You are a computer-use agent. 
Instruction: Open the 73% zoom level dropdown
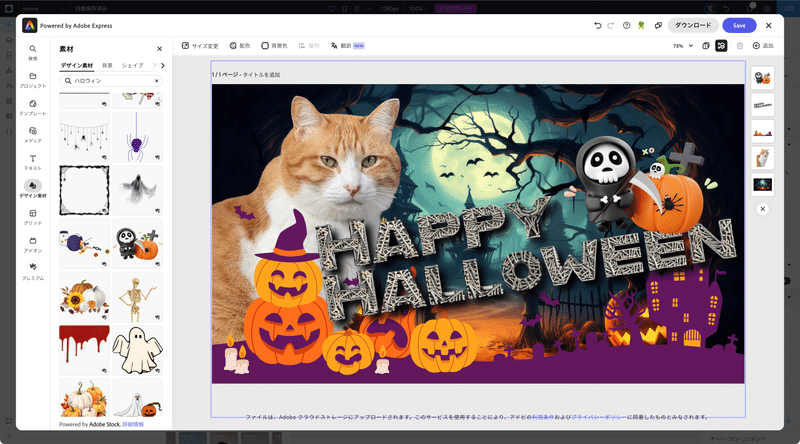[683, 46]
